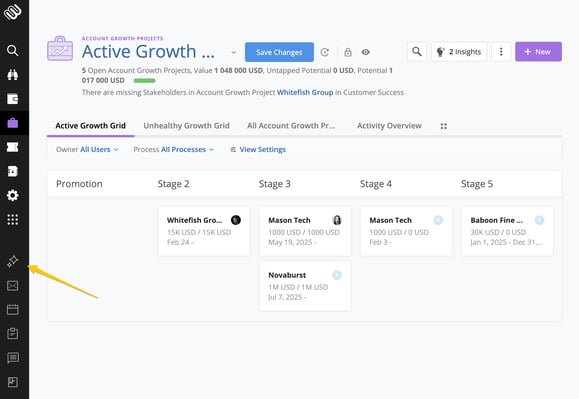579x399 pixels.
Task: Click Whitefish Gro... card owner avatar
Action: [x=236, y=220]
